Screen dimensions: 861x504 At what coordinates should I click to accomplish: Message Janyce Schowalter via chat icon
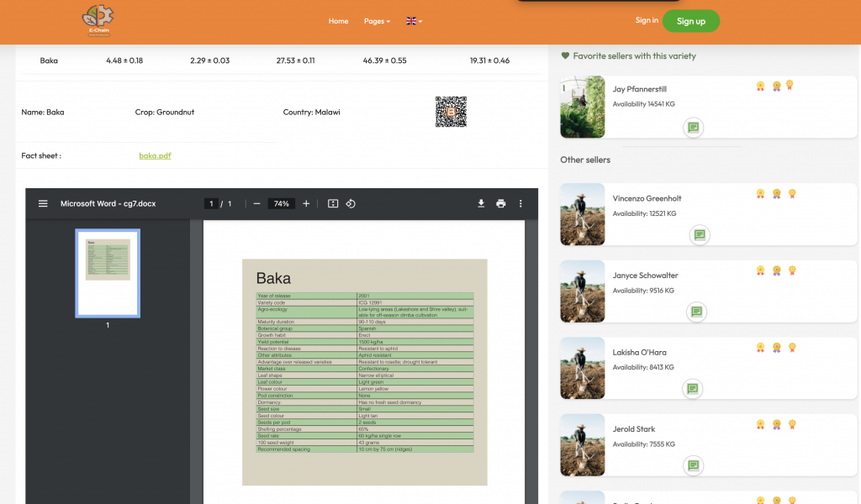coord(697,312)
